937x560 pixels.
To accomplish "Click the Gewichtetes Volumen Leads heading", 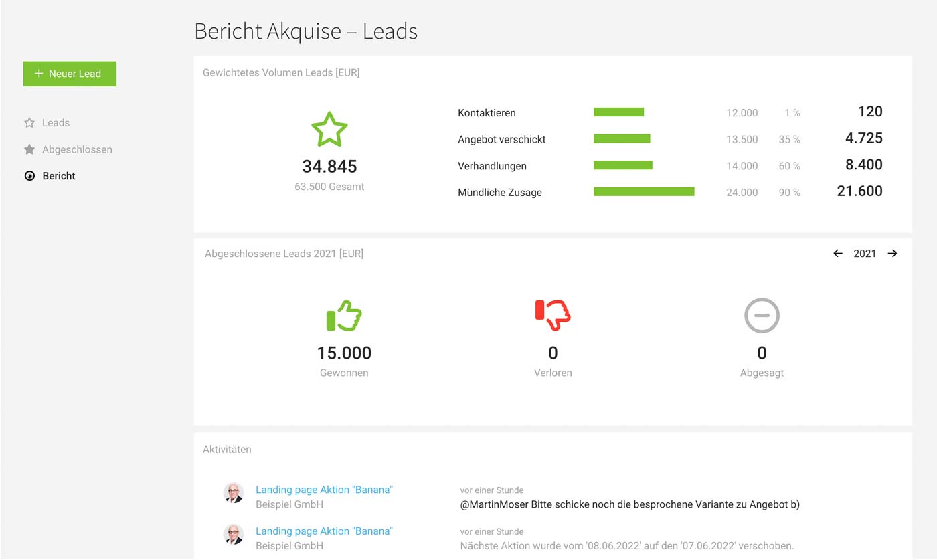I will (281, 72).
